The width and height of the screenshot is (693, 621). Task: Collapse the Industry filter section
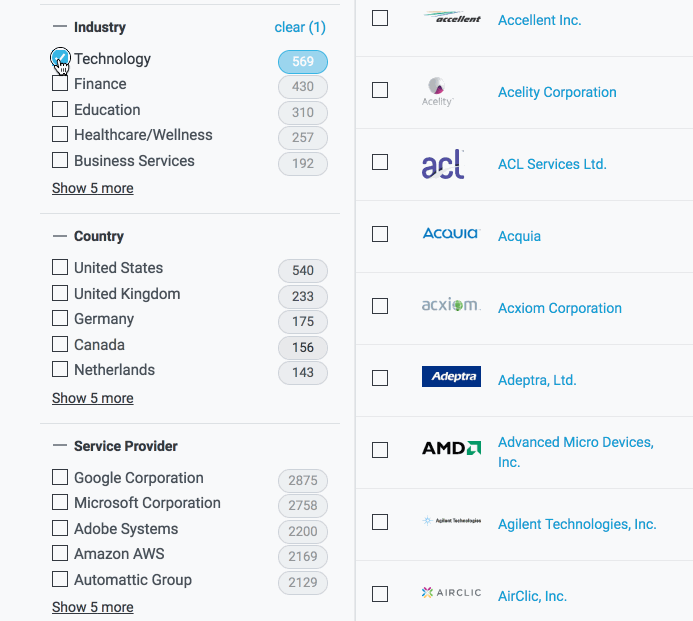pyautogui.click(x=60, y=27)
